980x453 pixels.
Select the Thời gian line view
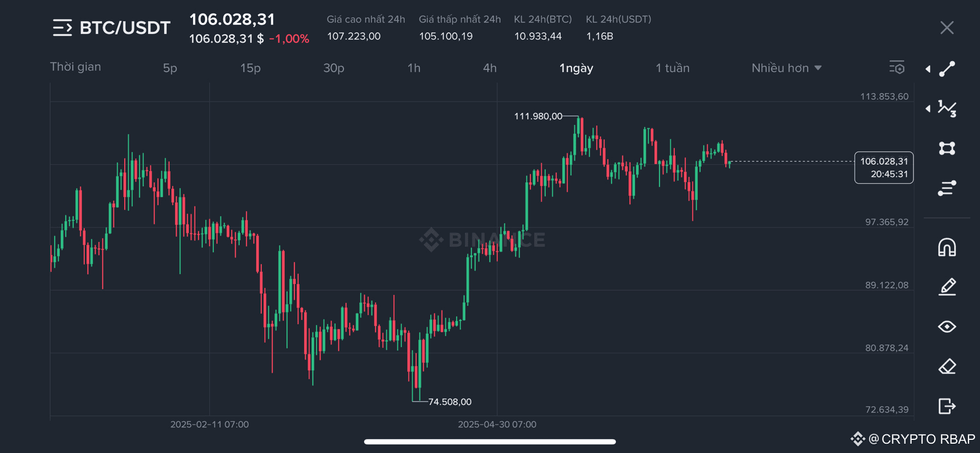[x=75, y=67]
